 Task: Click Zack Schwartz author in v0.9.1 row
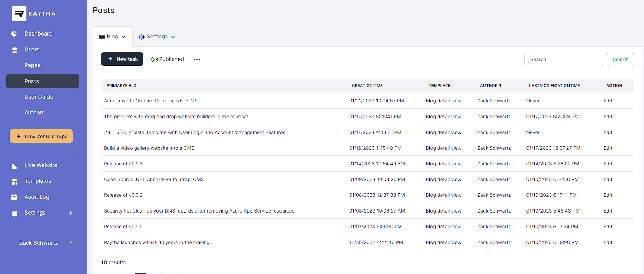(494, 227)
